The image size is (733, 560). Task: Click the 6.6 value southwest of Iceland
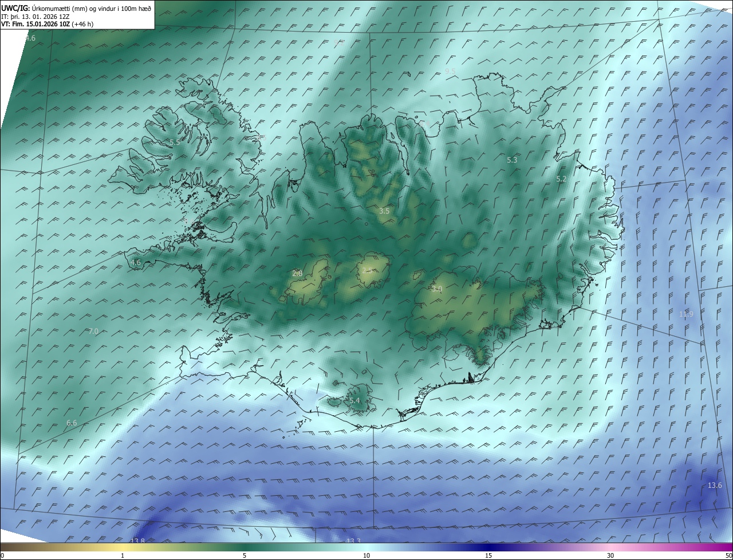[72, 423]
